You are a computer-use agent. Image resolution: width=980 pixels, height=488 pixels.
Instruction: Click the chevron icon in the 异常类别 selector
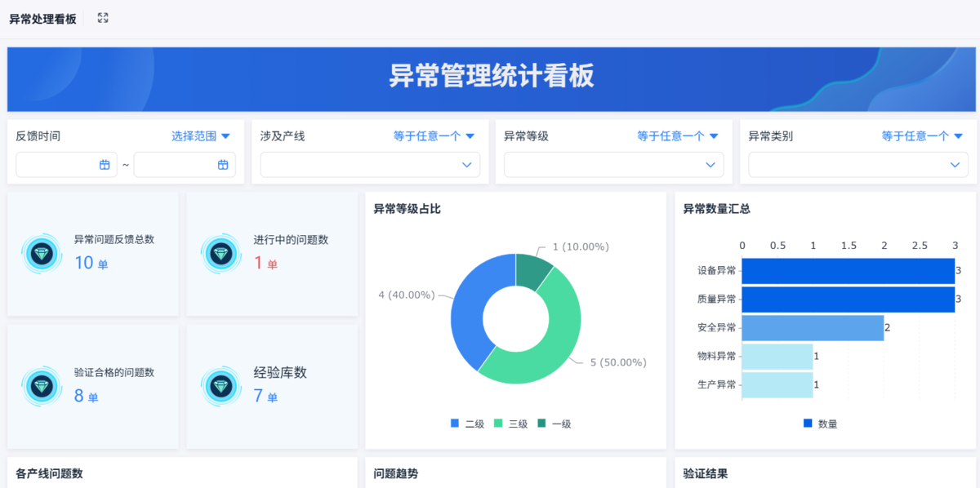(955, 165)
